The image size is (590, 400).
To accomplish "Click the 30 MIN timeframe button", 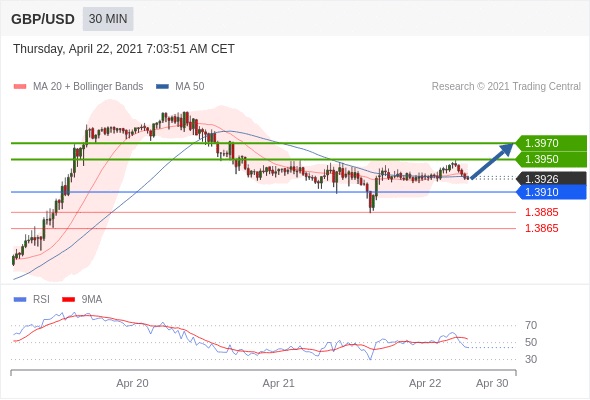I will tap(108, 19).
